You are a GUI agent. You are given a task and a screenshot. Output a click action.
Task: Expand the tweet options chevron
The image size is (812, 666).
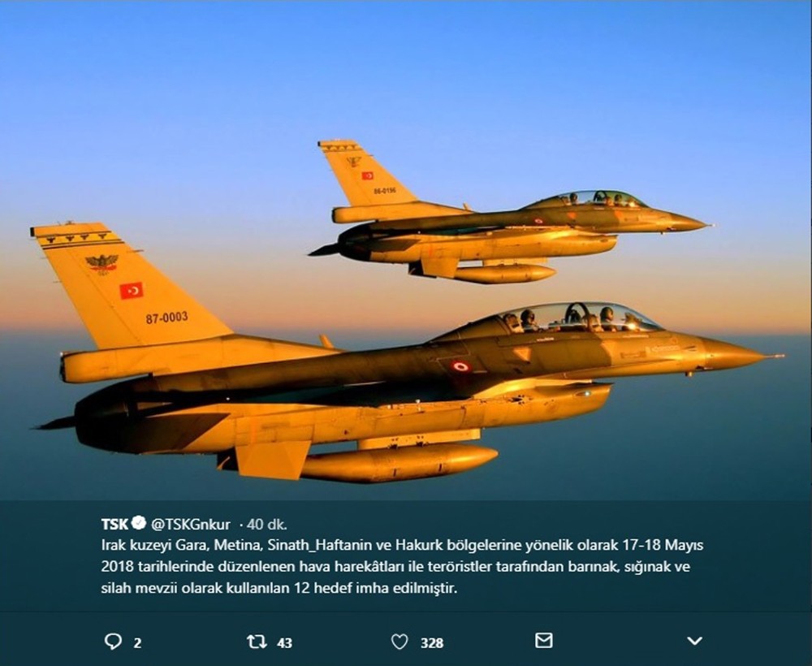(694, 641)
